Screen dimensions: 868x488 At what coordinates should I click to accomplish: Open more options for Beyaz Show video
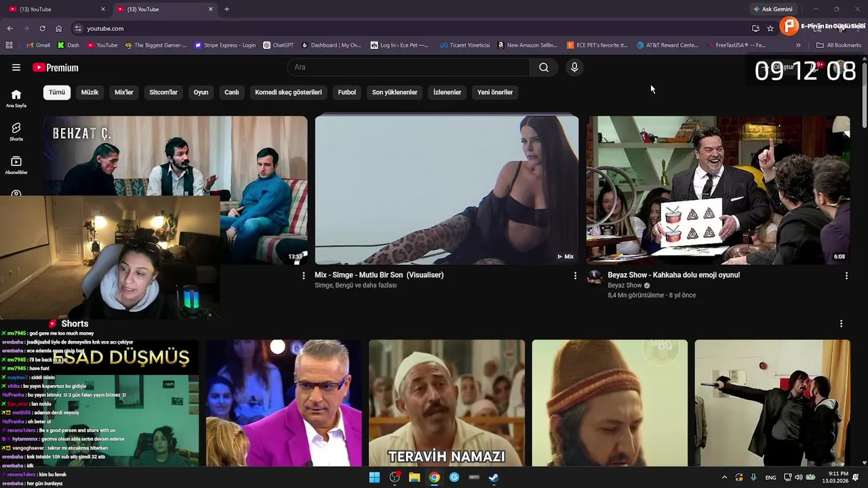[x=846, y=276]
